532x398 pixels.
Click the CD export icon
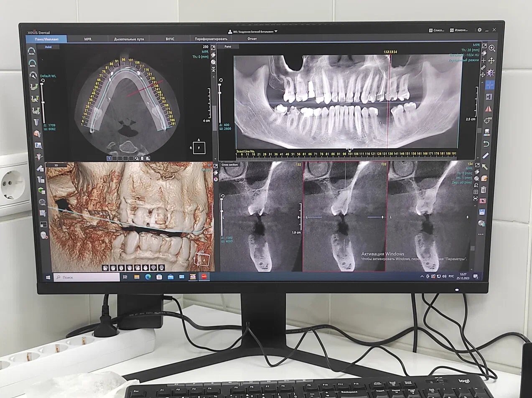481,223
